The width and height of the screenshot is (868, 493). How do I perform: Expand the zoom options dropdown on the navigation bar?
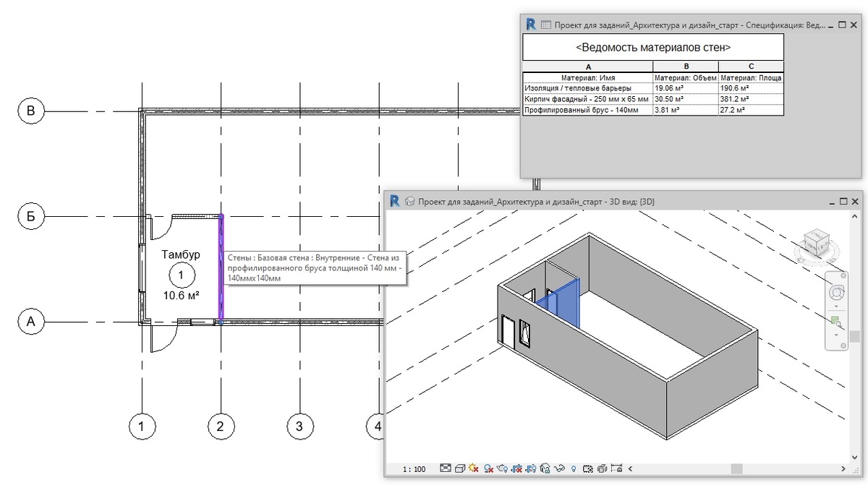tap(836, 334)
